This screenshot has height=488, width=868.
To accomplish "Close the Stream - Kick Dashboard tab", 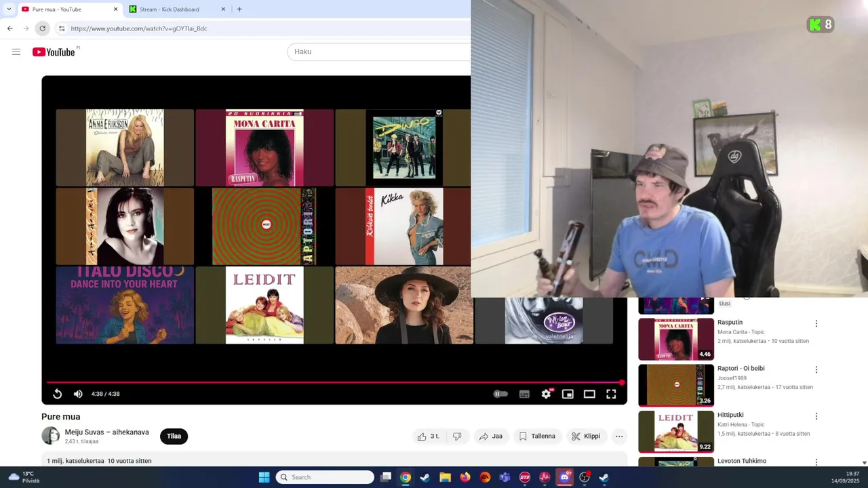I will point(223,9).
